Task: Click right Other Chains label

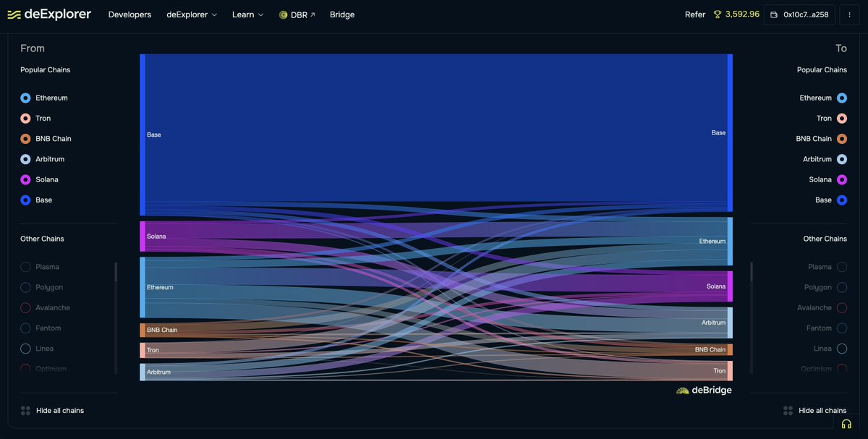Action: (825, 239)
